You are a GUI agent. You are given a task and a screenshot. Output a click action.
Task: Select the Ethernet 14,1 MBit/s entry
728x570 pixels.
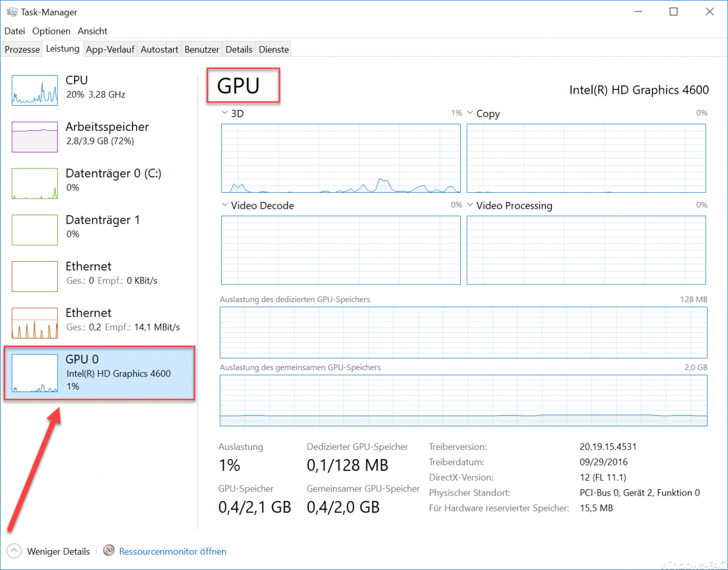(99, 323)
